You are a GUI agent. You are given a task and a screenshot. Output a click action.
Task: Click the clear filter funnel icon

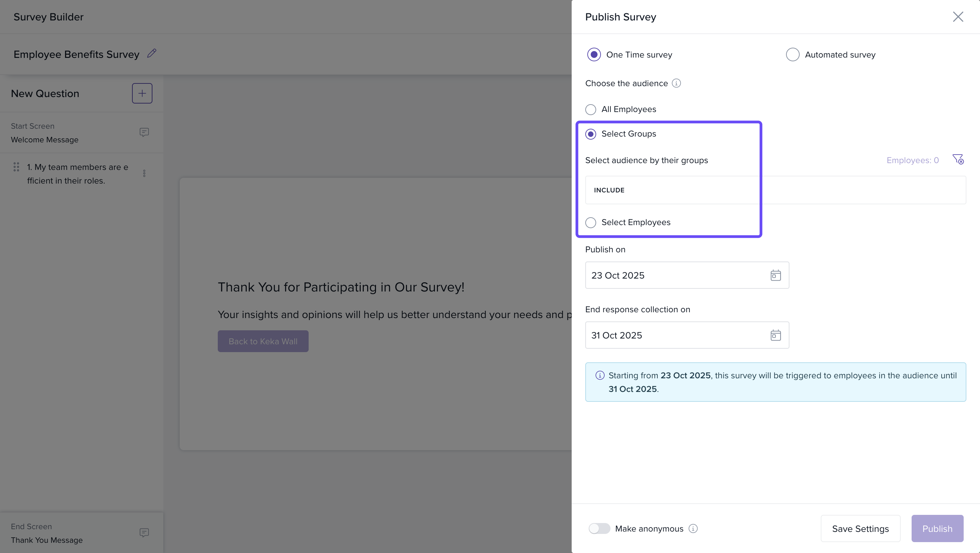(x=958, y=159)
